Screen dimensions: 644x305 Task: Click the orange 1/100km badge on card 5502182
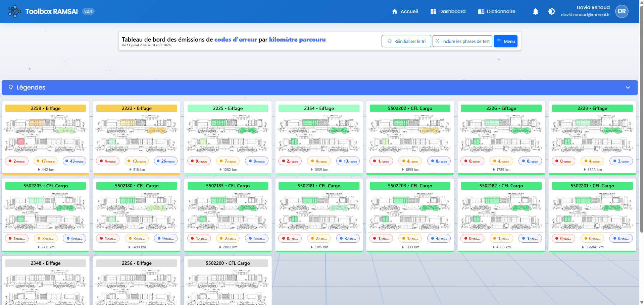501,239
